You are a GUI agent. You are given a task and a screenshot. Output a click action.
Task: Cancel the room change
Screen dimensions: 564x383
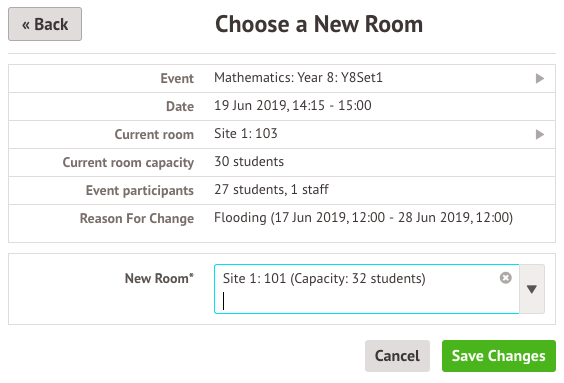coord(397,356)
